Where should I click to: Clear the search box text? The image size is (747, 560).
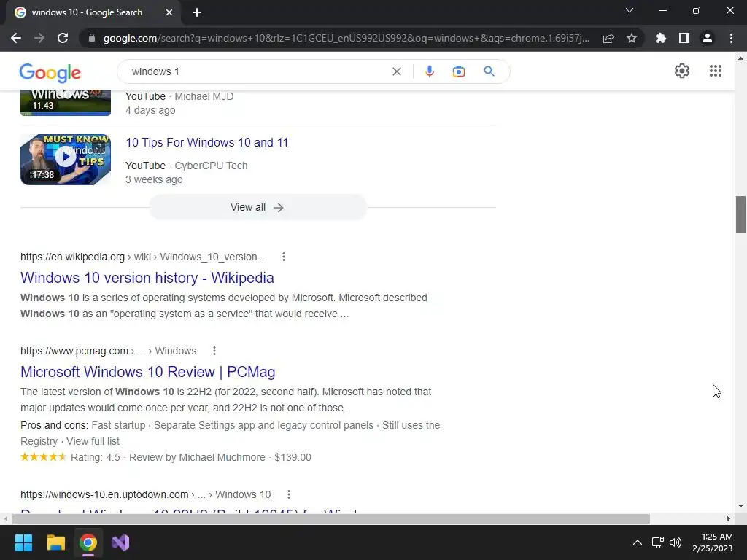click(396, 71)
